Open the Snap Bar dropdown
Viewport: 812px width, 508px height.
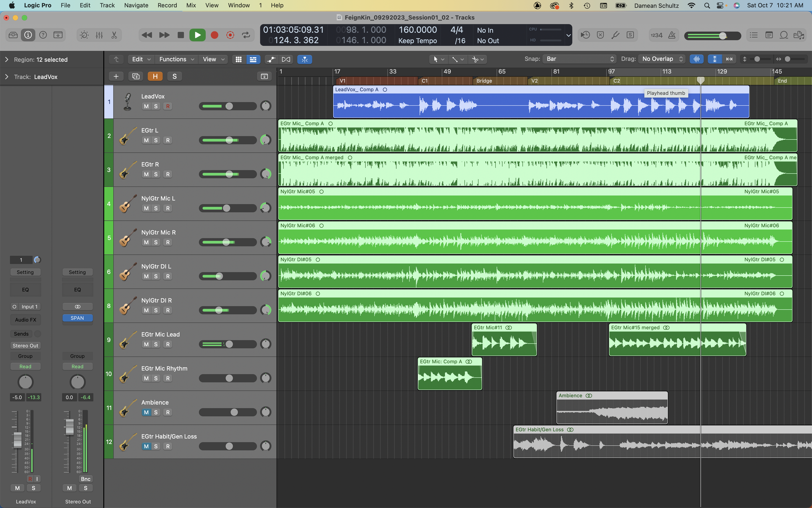pyautogui.click(x=579, y=59)
